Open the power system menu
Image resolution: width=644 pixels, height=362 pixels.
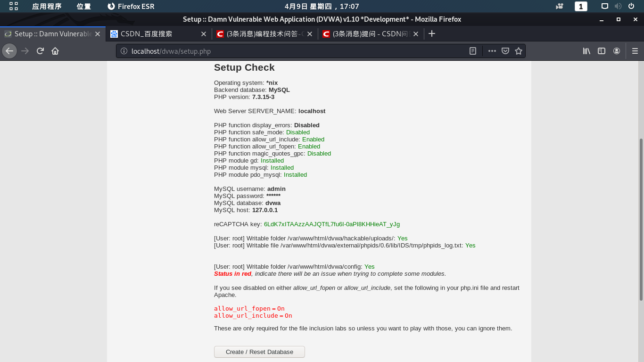[x=632, y=6]
